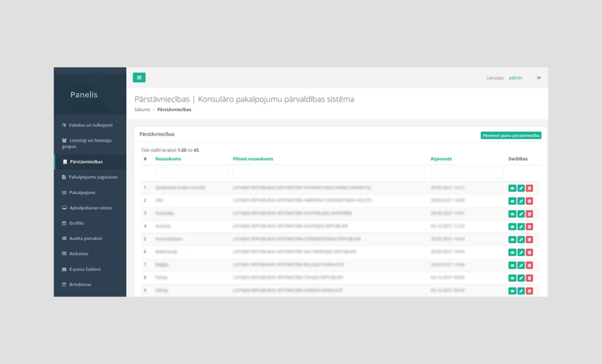The height and width of the screenshot is (364, 602).
Task: Edit row 9 with the pencil icon
Action: tap(521, 291)
